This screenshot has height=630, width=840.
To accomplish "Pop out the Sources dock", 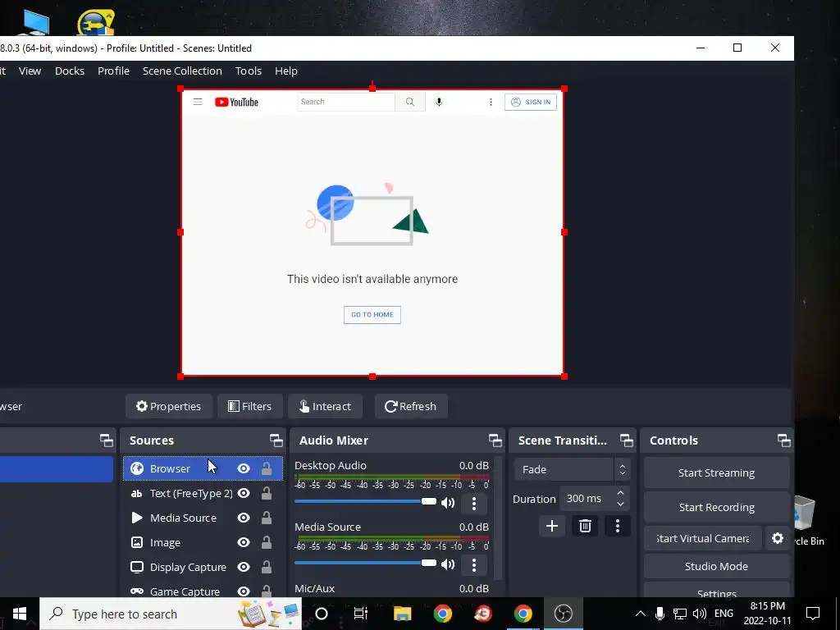I will (276, 441).
